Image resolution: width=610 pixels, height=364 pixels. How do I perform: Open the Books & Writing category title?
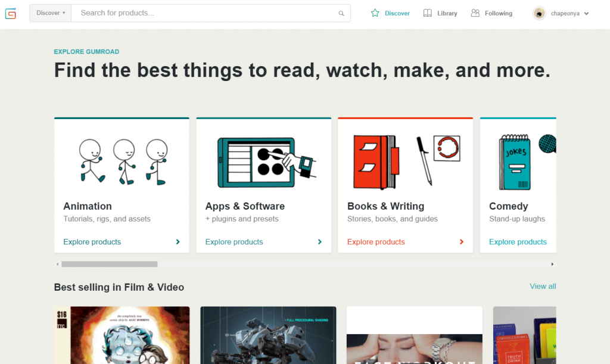click(386, 206)
